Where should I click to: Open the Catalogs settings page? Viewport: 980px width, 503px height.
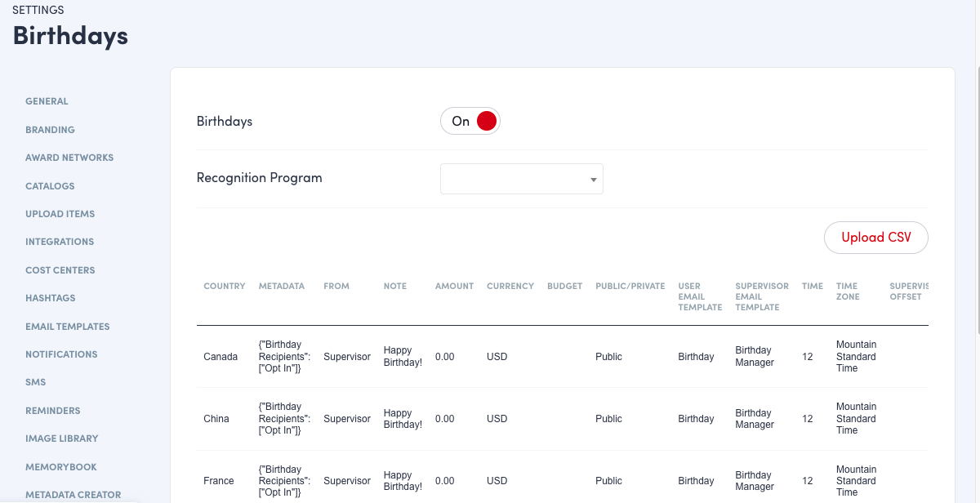coord(50,186)
